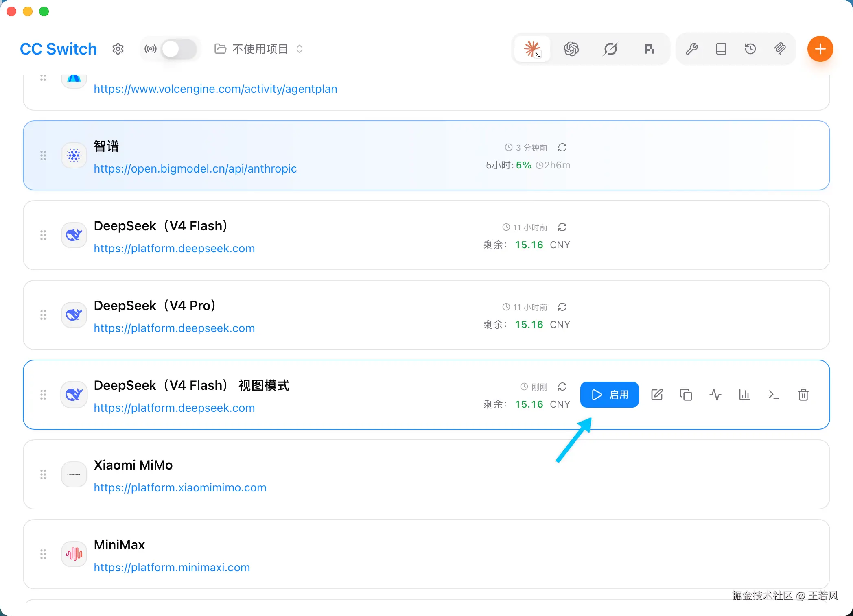Open the book prompts icon
The height and width of the screenshot is (616, 853).
point(721,49)
